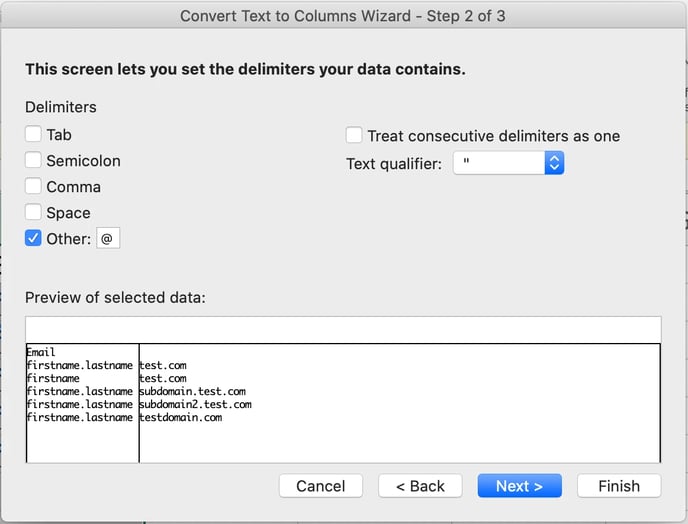Click the wizard title bar
This screenshot has height=524, width=688.
[343, 16]
